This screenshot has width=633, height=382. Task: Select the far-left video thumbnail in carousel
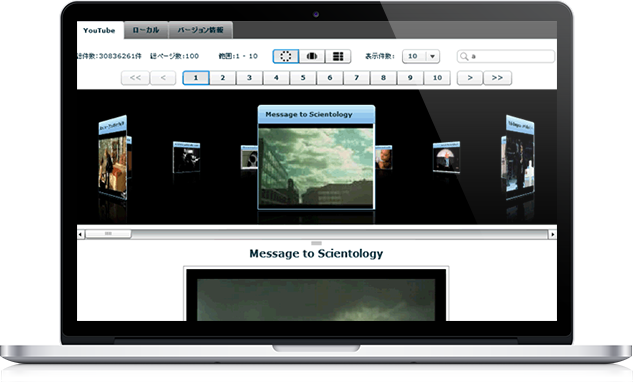(x=113, y=158)
